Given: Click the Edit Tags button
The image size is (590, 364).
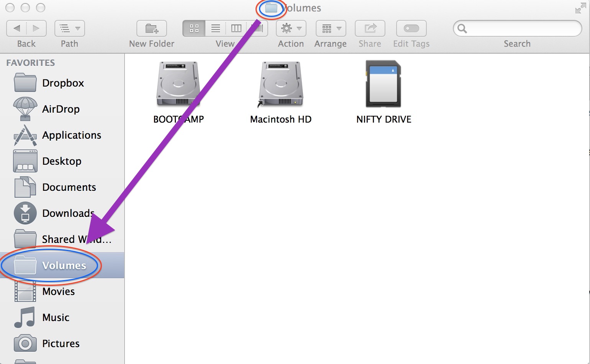Looking at the screenshot, I should pyautogui.click(x=411, y=28).
